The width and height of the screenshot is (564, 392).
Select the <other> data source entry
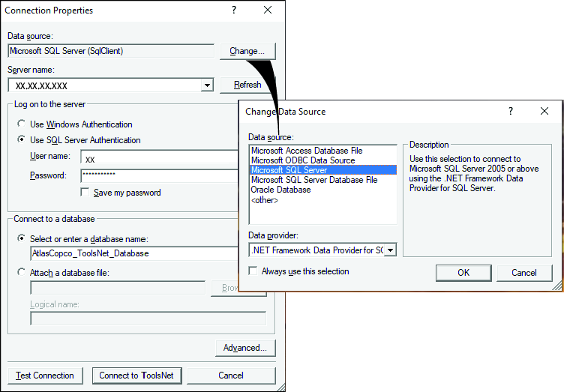click(322, 200)
